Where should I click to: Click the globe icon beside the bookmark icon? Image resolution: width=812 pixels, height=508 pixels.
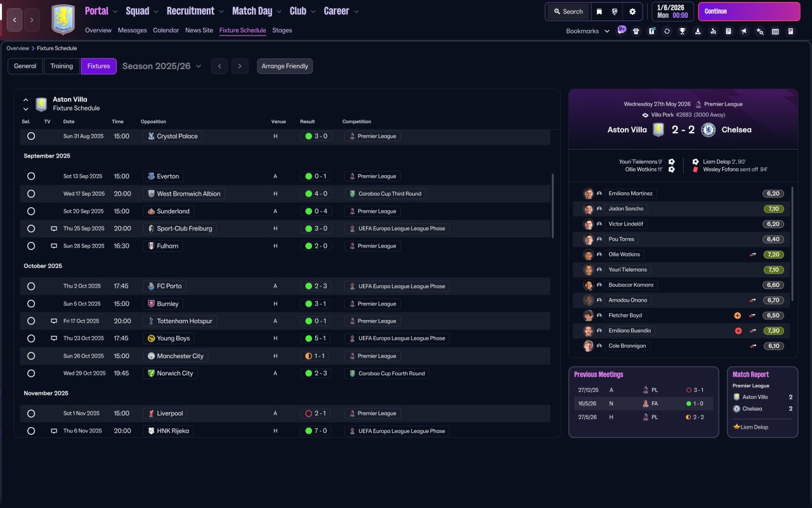point(615,11)
